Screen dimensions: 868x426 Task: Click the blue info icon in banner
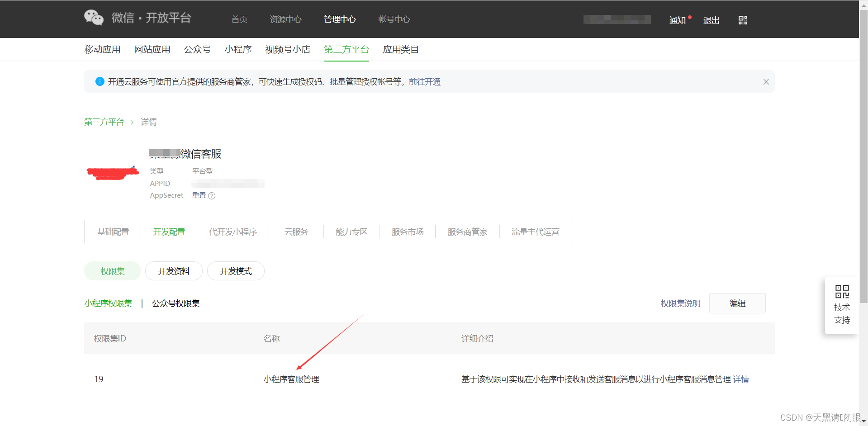[x=100, y=81]
